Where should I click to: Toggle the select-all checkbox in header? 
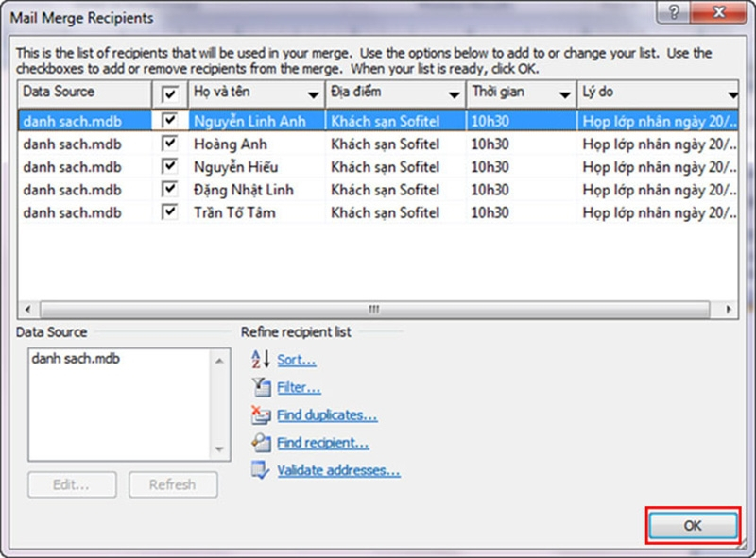tap(170, 94)
